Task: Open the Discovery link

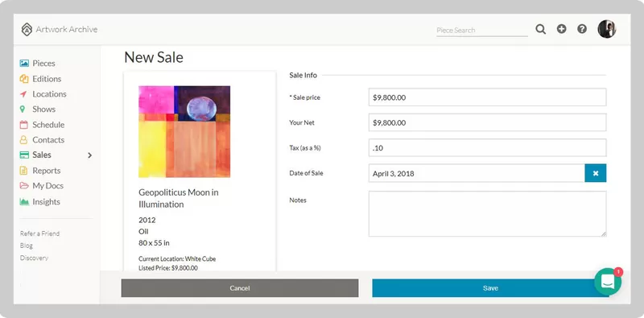Action: [x=34, y=258]
